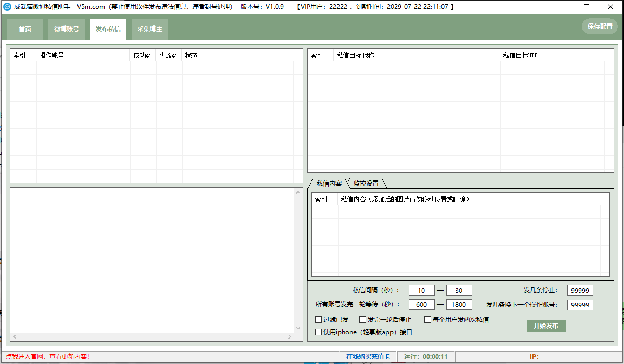Maximize the application window
Viewport: 624px width, 364px height.
coord(587,7)
